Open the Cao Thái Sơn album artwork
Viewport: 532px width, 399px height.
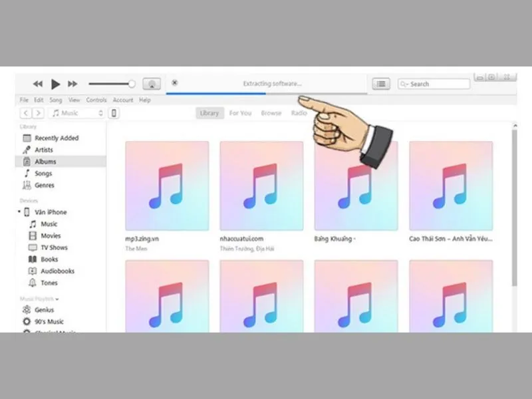point(451,186)
